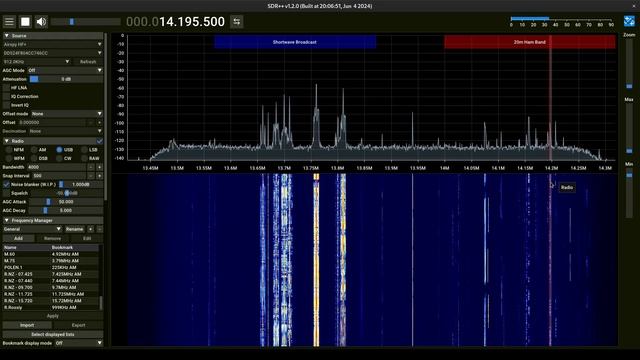Collapse the Frequency Manager section

pos(53,220)
